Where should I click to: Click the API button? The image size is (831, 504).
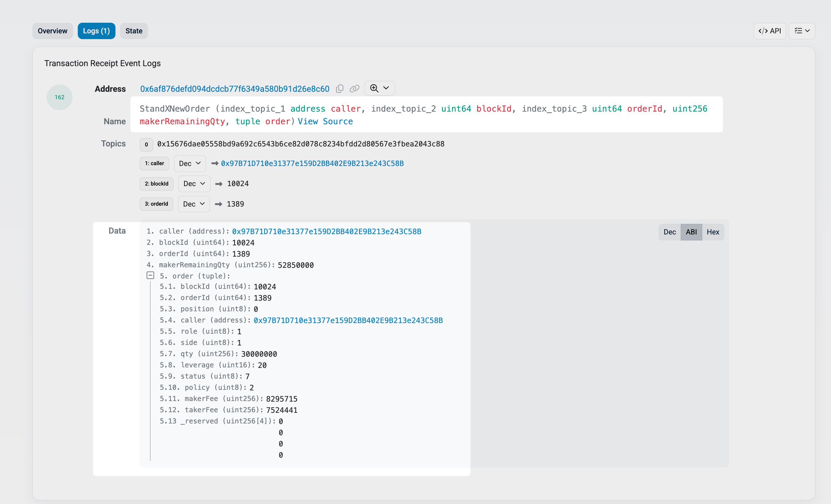(x=770, y=31)
